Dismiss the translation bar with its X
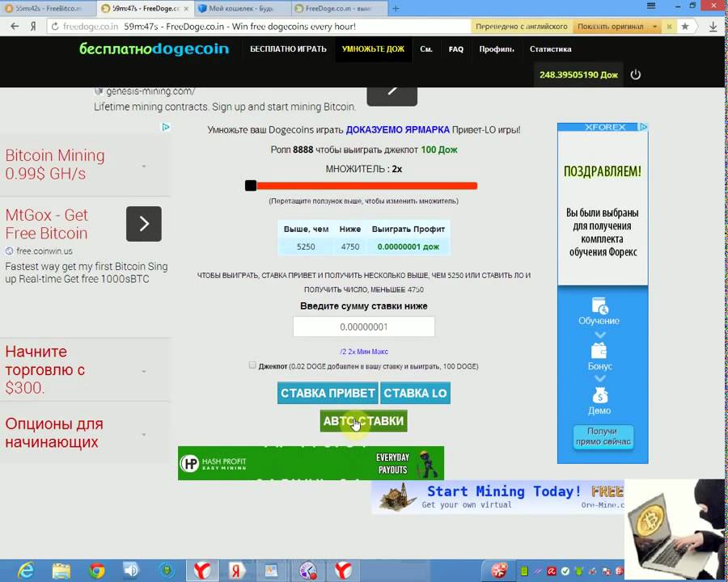This screenshot has height=582, width=728. (669, 27)
